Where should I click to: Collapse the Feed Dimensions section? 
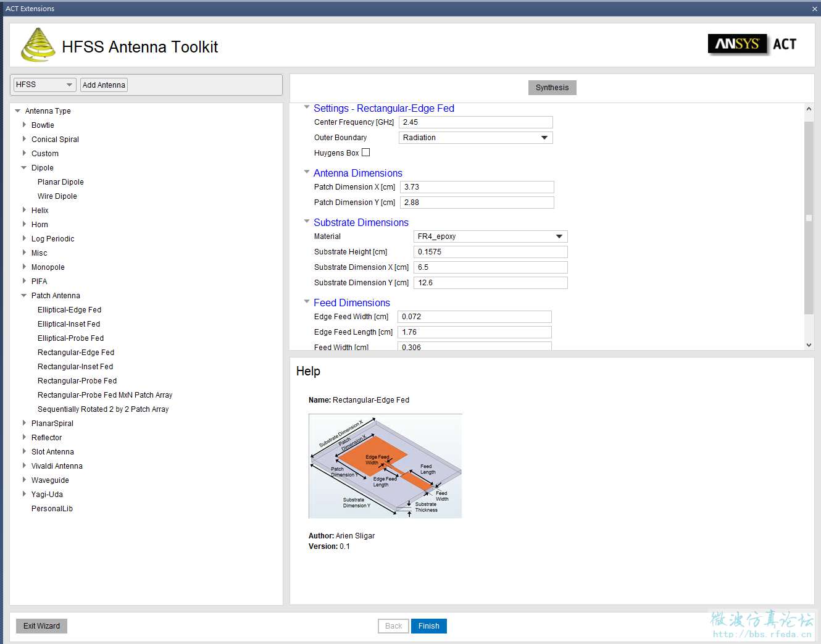pyautogui.click(x=307, y=302)
